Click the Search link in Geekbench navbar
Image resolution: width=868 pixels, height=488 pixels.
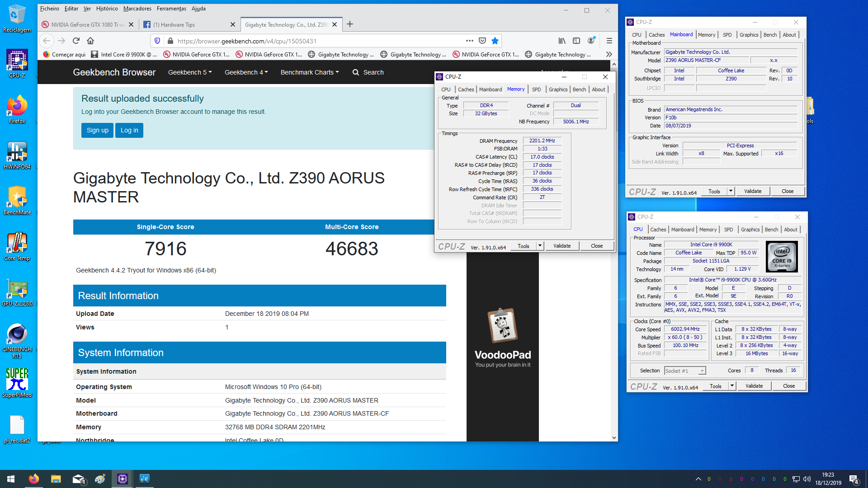tap(368, 72)
